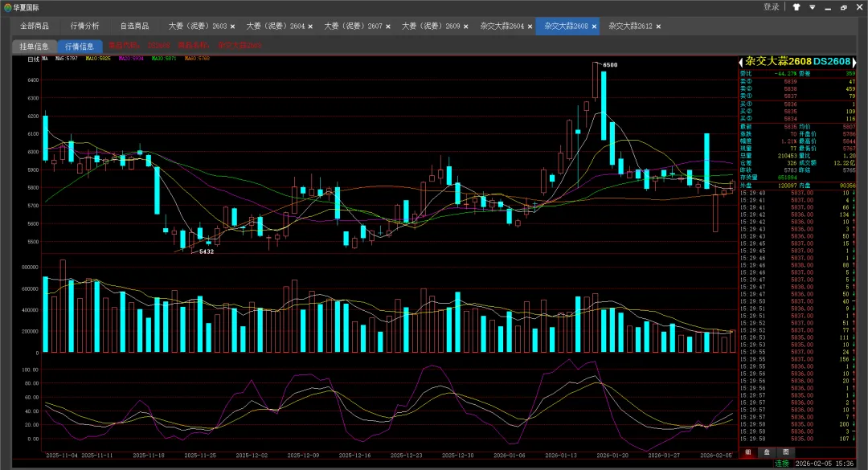Click the 2026-01-13 date axis label

pos(561,455)
